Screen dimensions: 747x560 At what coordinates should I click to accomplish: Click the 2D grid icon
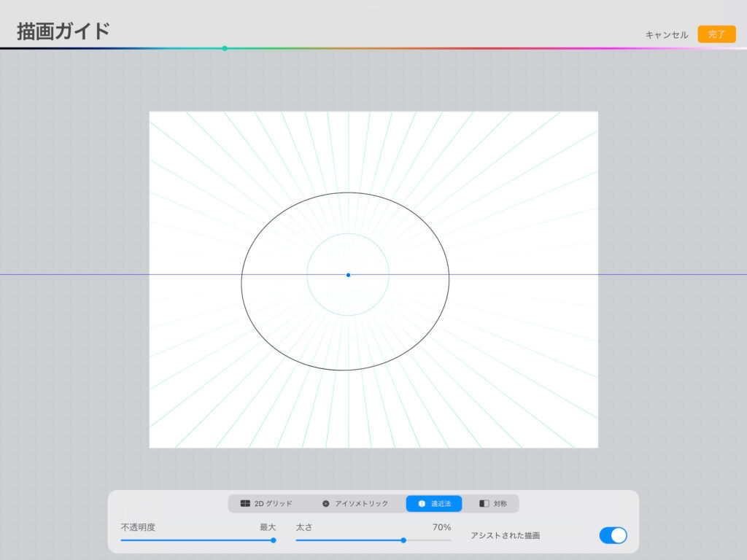[x=245, y=503]
